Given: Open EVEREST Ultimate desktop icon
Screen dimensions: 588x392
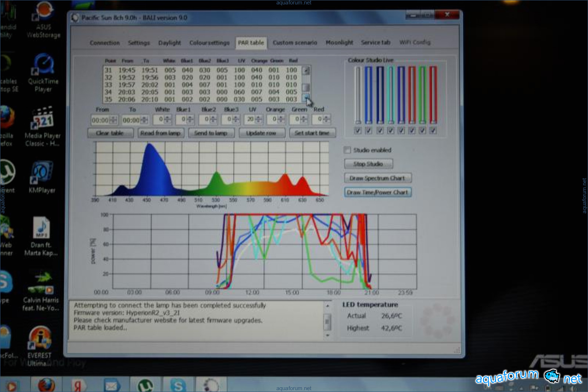Looking at the screenshot, I should (40, 338).
